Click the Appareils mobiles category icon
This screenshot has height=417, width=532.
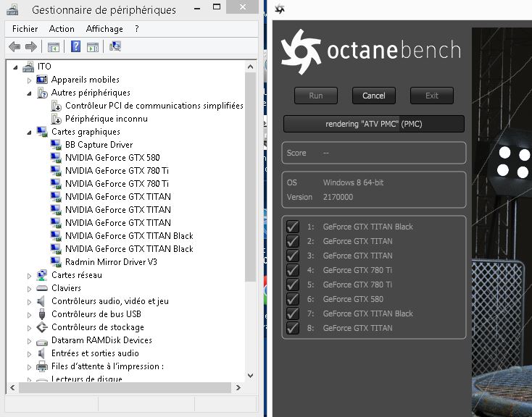point(42,80)
